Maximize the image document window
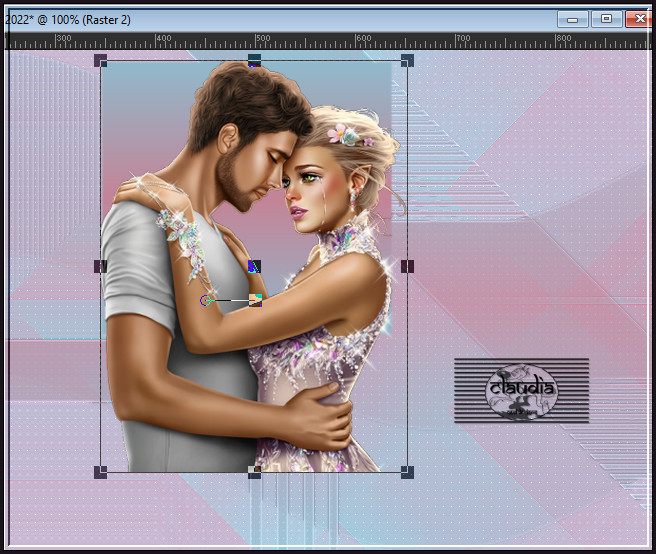The image size is (656, 554). tap(606, 19)
